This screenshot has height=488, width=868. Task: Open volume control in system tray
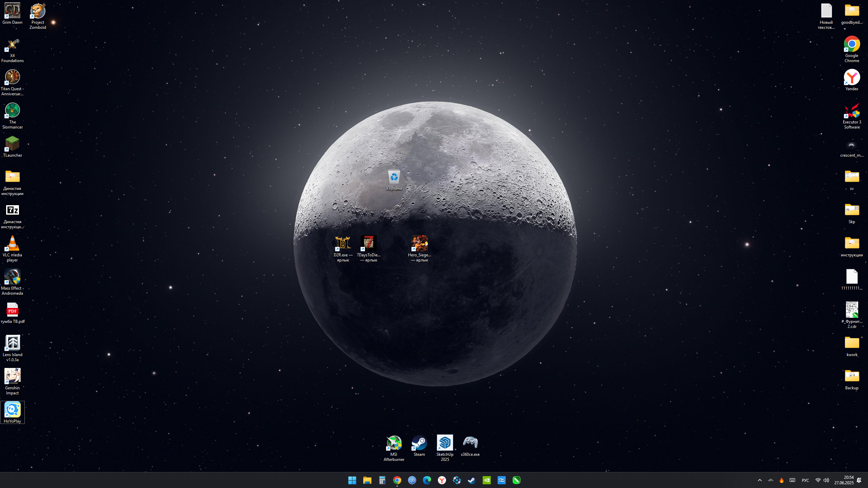click(x=826, y=480)
